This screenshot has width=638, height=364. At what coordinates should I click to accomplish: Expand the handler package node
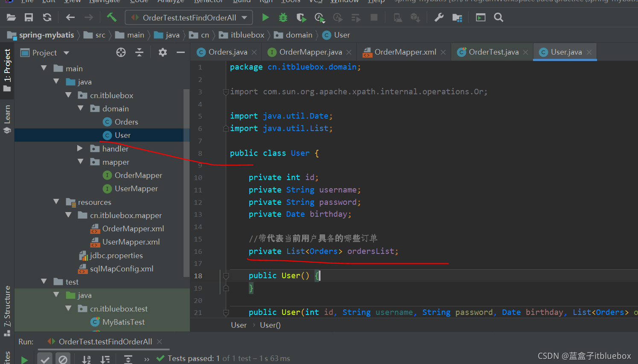tap(80, 148)
